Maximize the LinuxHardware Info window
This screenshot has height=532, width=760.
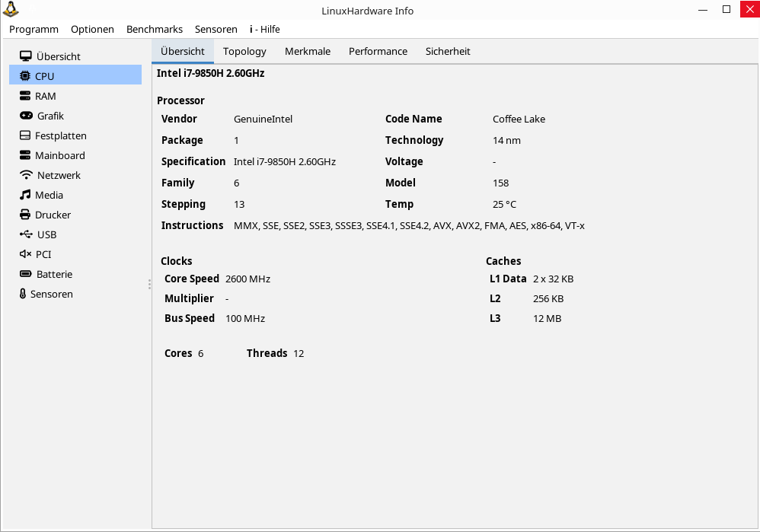(726, 9)
